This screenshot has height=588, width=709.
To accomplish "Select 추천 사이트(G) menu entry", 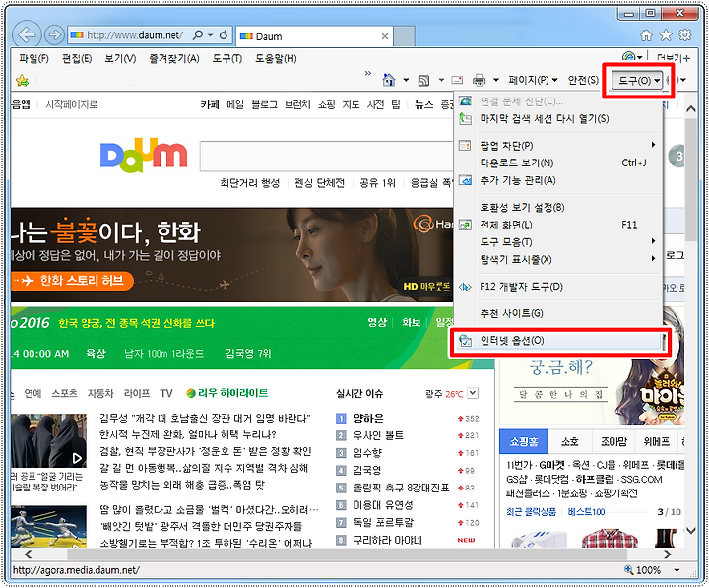I will click(559, 313).
